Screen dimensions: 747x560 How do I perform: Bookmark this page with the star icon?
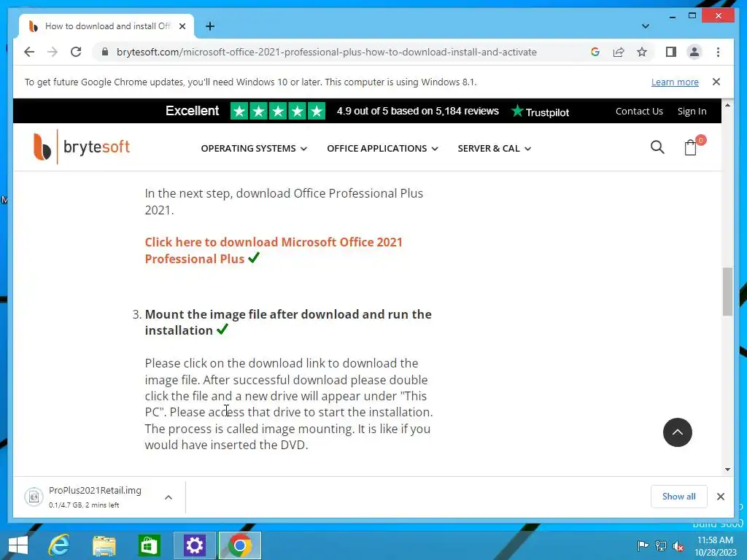click(x=642, y=52)
